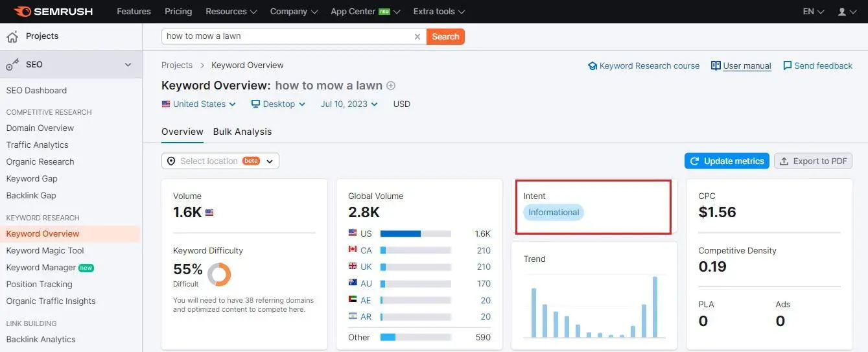
Task: Open the Features menu item
Action: click(x=134, y=11)
